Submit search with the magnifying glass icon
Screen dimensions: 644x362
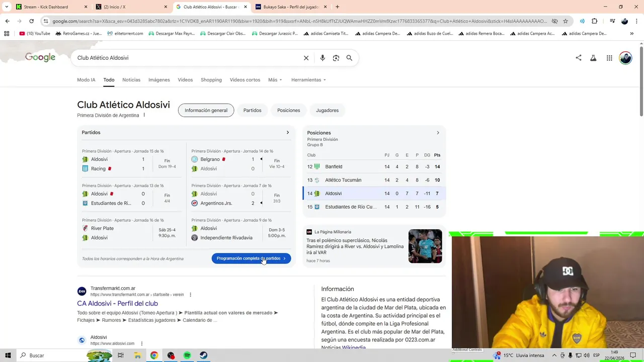click(349, 58)
